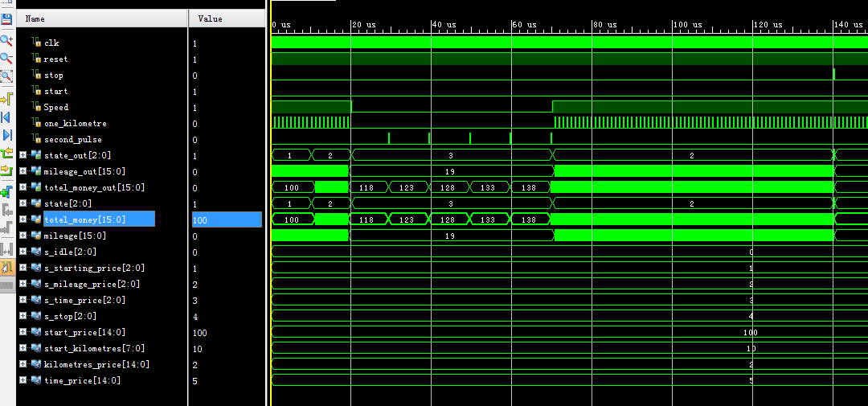Expand the s_idle[2:0] constant
This screenshot has height=406, width=868.
pyautogui.click(x=23, y=252)
